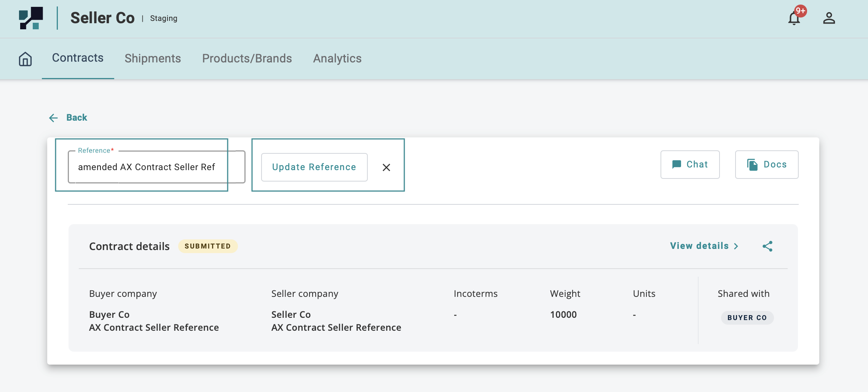Cancel reference editing with the X icon
The width and height of the screenshot is (868, 392).
pos(386,167)
